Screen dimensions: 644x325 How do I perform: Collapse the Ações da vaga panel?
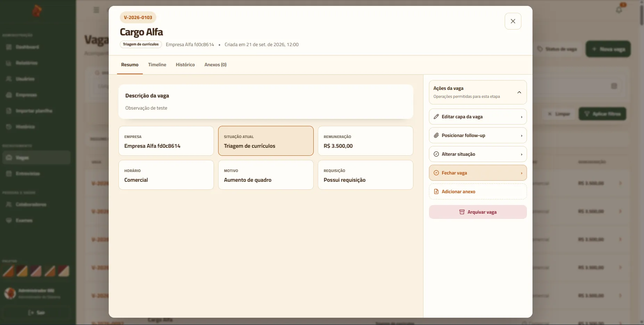(519, 92)
